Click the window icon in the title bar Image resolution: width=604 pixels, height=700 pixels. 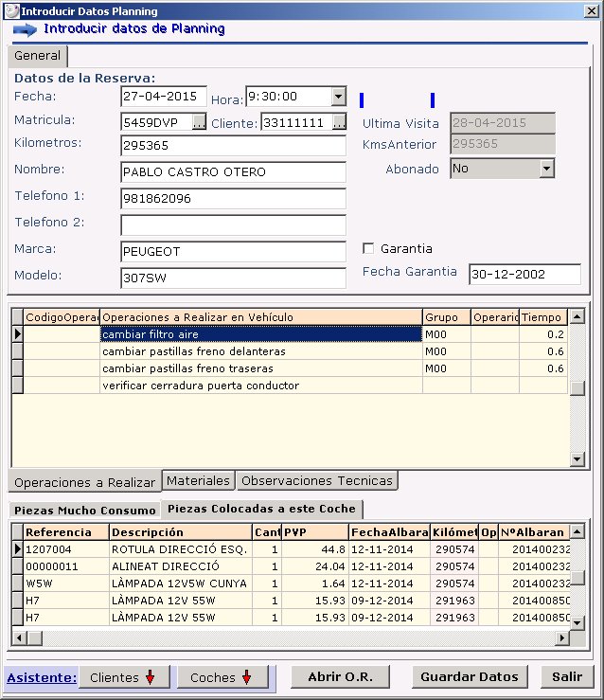click(12, 10)
